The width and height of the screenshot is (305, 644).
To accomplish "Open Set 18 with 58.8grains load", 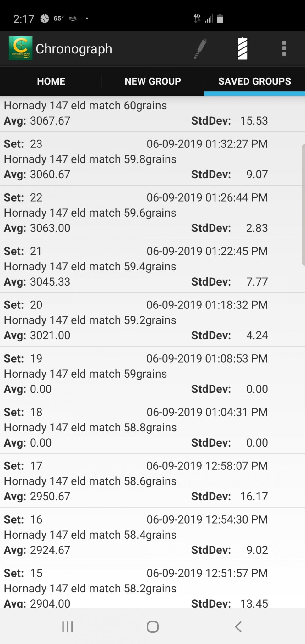I will coord(136,427).
